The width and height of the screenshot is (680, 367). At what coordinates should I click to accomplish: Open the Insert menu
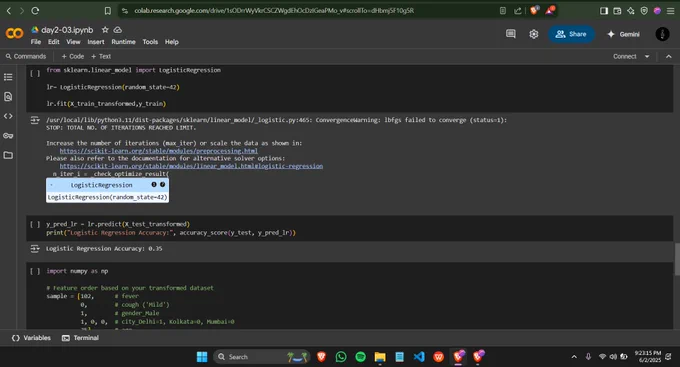click(96, 42)
